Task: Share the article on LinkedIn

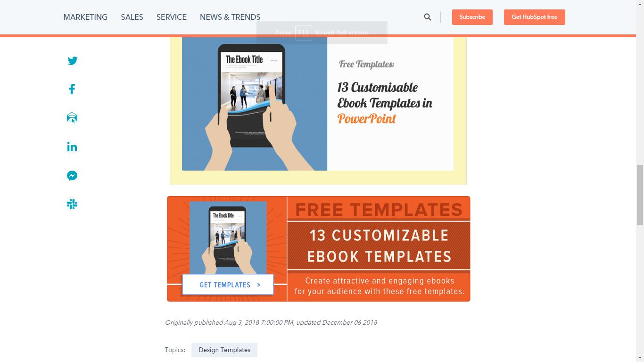Action: click(72, 147)
